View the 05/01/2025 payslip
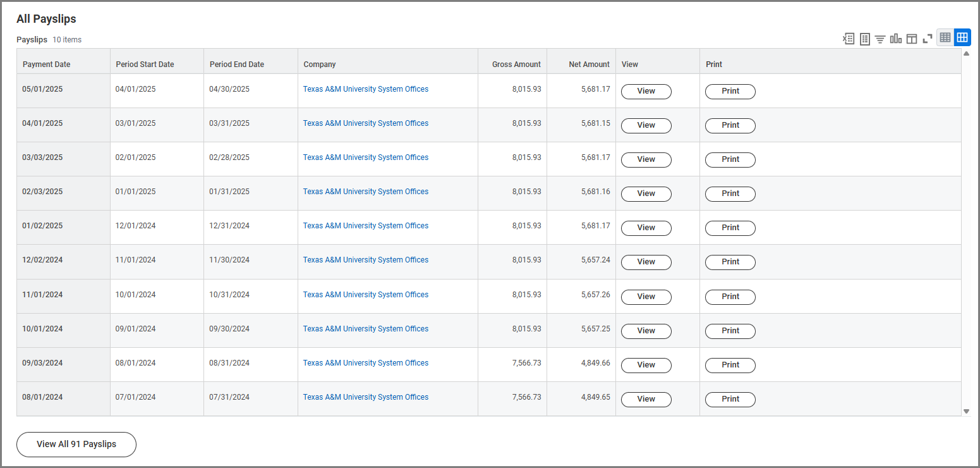Screen dimensions: 980x468 [646, 91]
